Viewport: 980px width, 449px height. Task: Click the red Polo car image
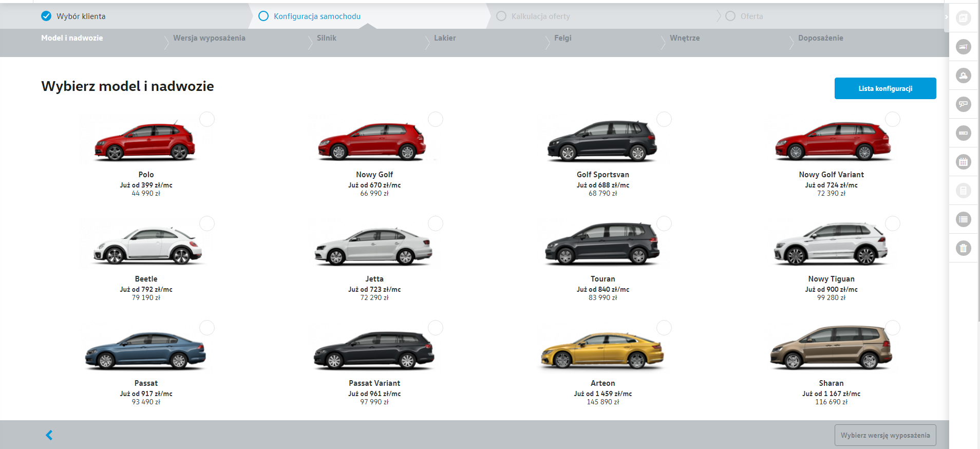(145, 141)
